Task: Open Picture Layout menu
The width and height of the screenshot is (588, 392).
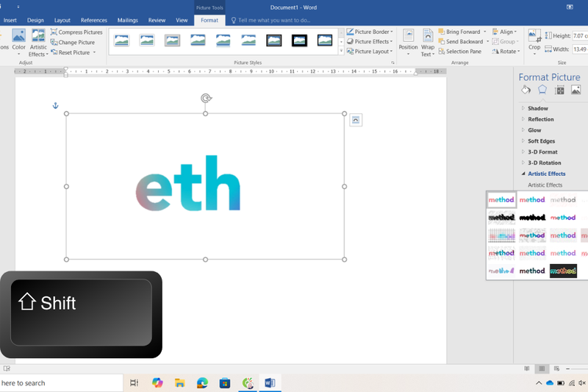Action: click(x=370, y=51)
